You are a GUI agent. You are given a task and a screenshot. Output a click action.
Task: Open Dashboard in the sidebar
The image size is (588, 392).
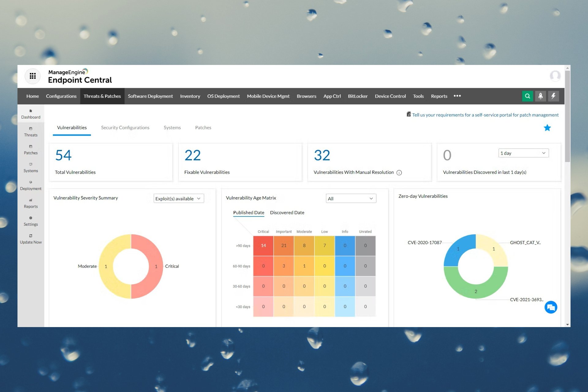point(31,114)
